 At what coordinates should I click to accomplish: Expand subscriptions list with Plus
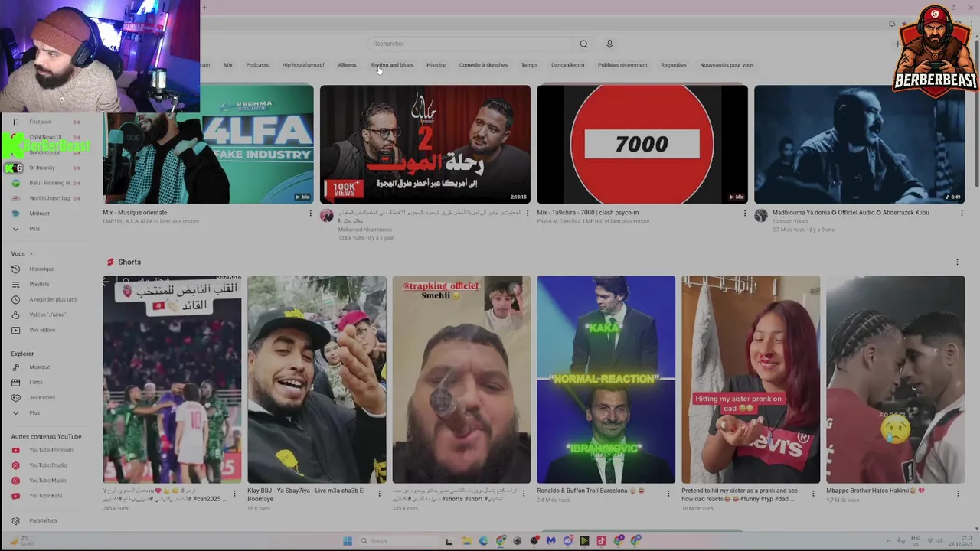(x=34, y=229)
